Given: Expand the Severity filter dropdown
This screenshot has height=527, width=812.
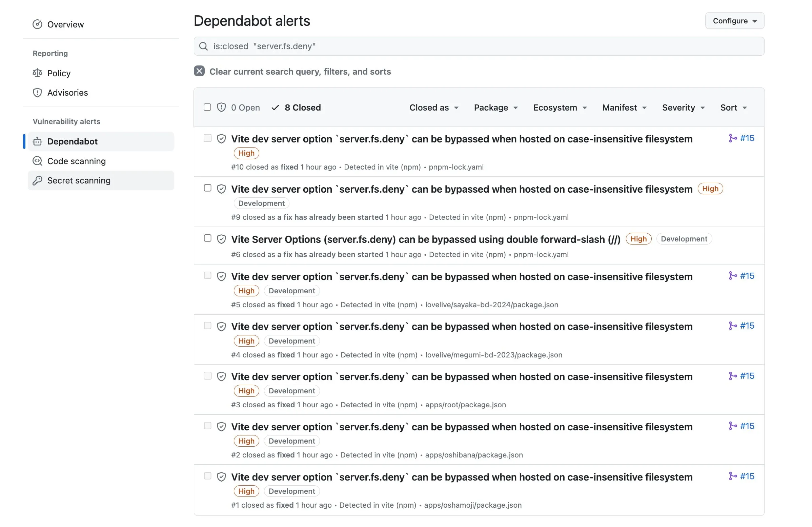Looking at the screenshot, I should click(x=683, y=108).
